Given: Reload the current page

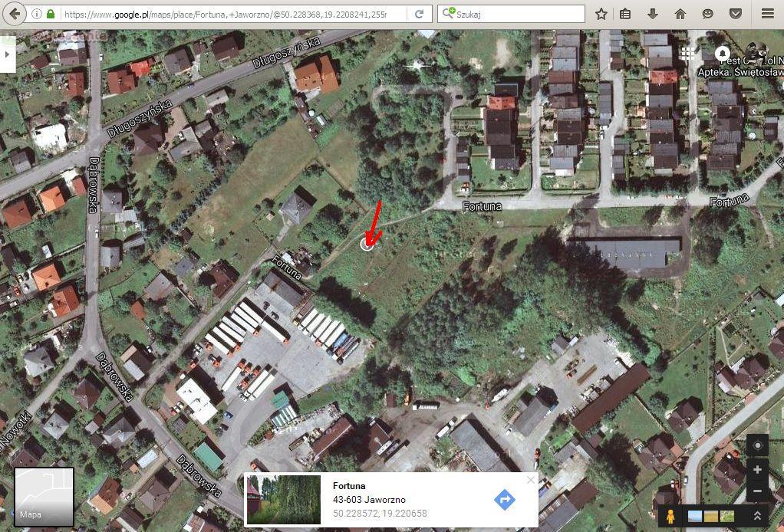Looking at the screenshot, I should tap(419, 14).
